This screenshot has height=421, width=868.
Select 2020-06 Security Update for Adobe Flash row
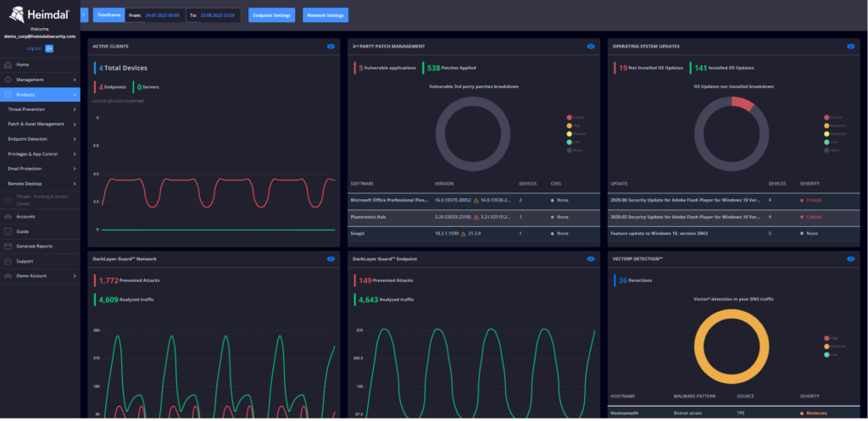tap(733, 200)
